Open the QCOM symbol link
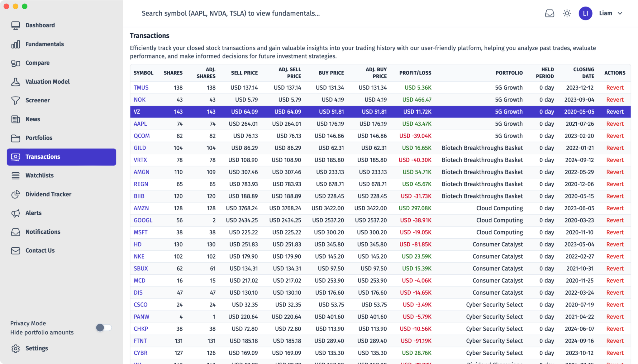Viewport: 638px width, 364px height. coord(142,136)
